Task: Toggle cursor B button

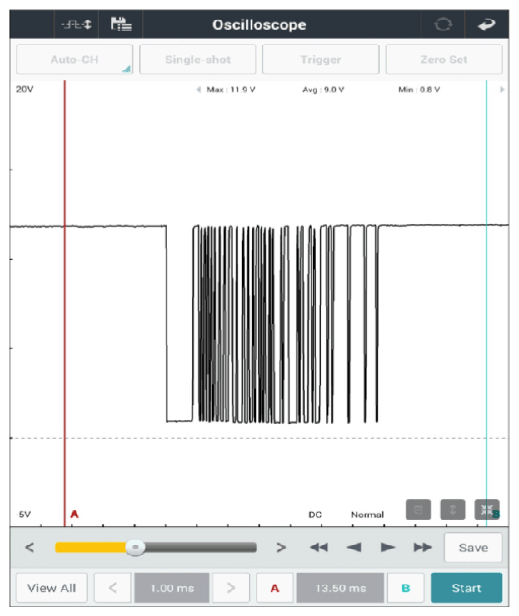Action: tap(406, 588)
